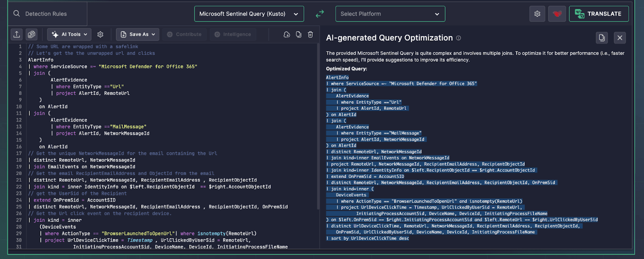Click the comment 'Get the Url click event on the recipient device.'
This screenshot has width=644, height=259.
[100, 213]
